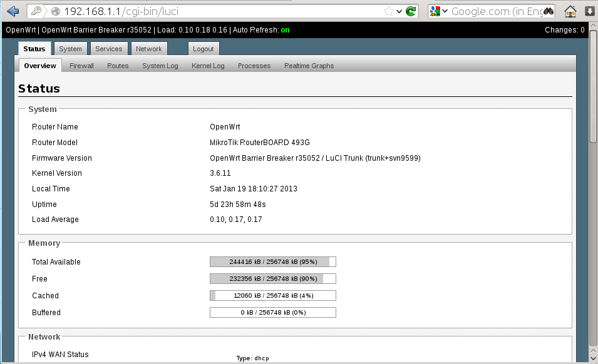Open the Firewall subtab
This screenshot has height=364, width=598.
pos(81,66)
